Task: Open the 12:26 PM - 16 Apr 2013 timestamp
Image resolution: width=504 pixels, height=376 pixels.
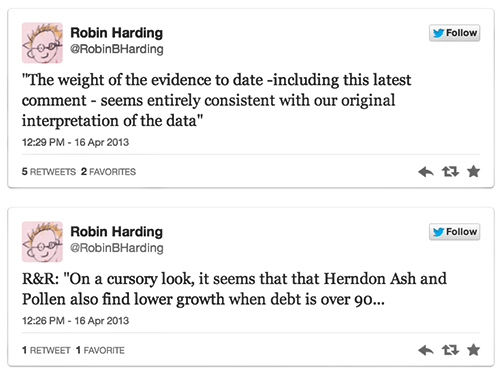Action: tap(75, 321)
